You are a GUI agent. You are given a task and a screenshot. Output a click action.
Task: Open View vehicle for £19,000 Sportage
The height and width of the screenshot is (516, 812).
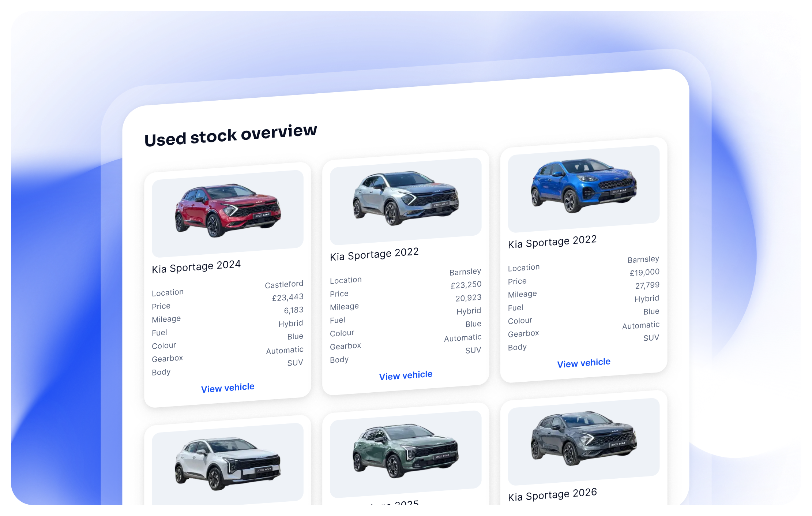[x=584, y=363]
